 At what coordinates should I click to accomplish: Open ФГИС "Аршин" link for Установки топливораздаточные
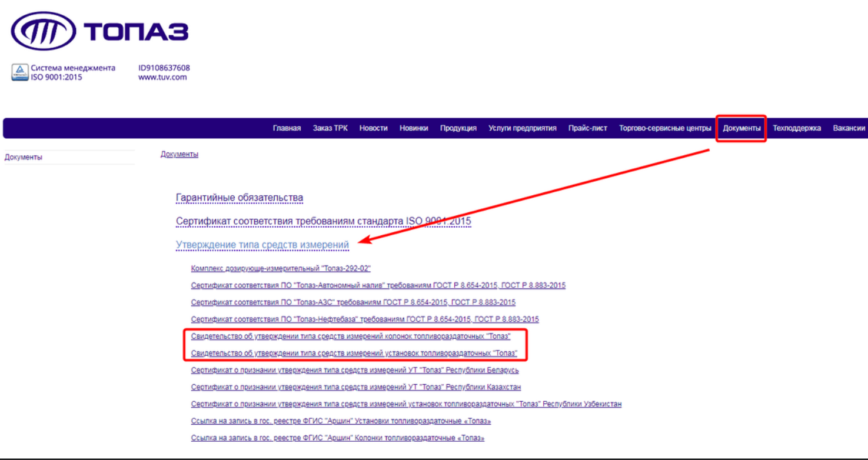point(341,421)
